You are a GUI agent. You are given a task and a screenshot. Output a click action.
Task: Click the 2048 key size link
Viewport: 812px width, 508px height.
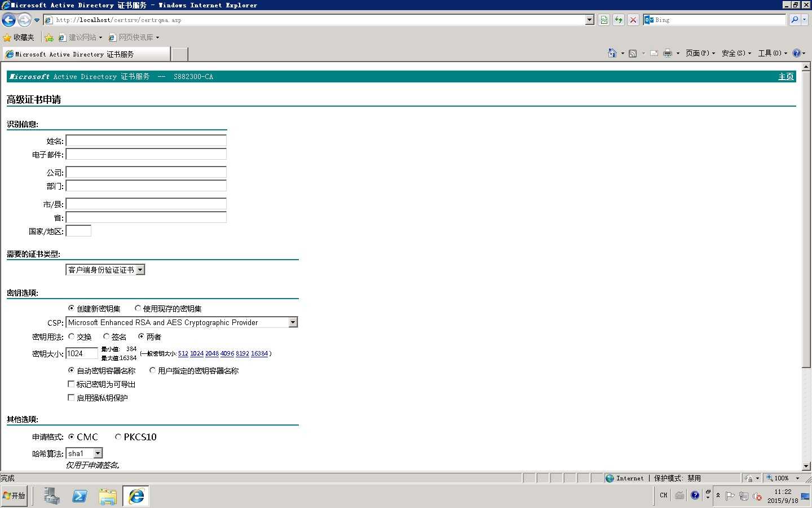coord(212,353)
